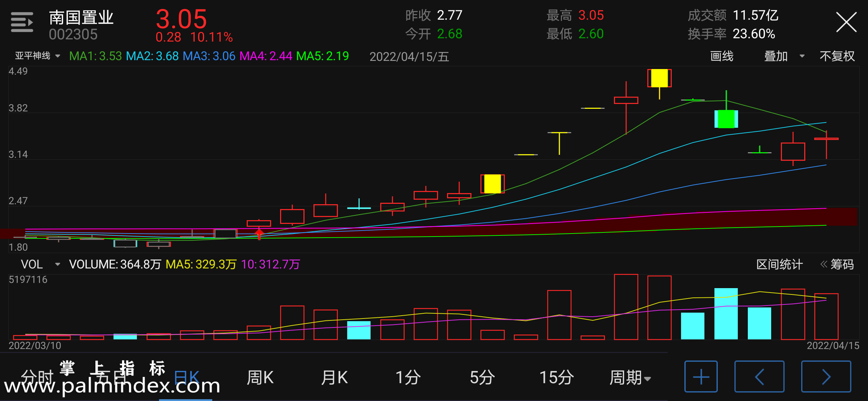The height and width of the screenshot is (401, 868).
Task: Click the MA1: 3.53 legend value
Action: point(95,56)
